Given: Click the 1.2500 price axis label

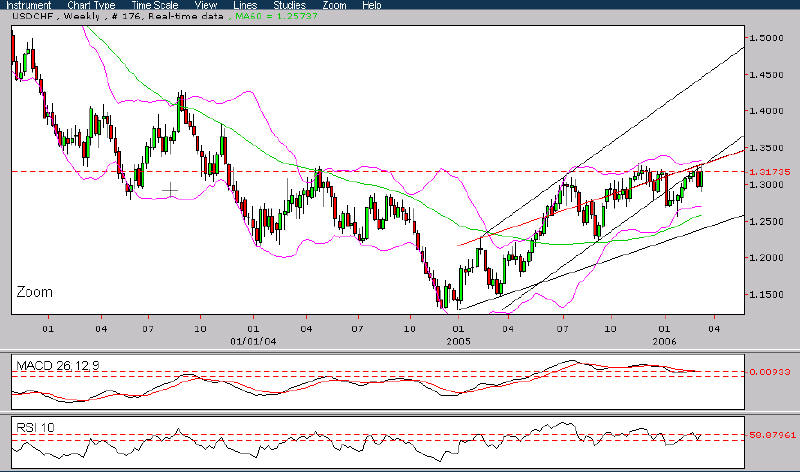Looking at the screenshot, I should click(766, 221).
